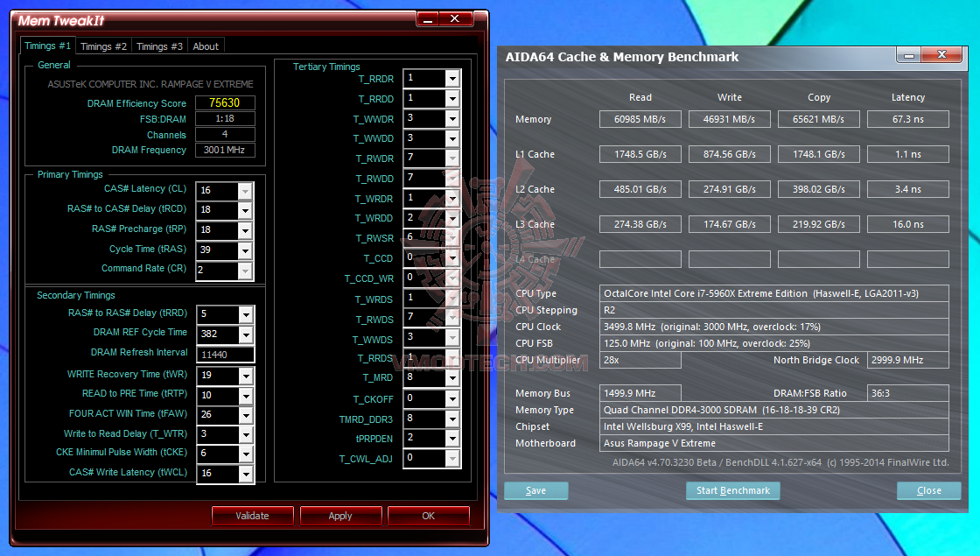Expand the T_CCD_WR dropdown
980x556 pixels.
(x=452, y=278)
